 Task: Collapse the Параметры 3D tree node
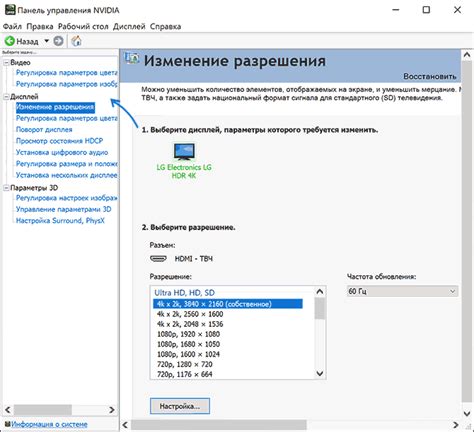coord(6,188)
